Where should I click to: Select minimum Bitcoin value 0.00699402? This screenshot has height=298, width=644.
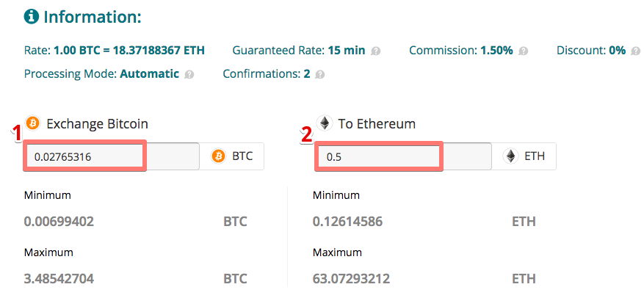click(59, 222)
